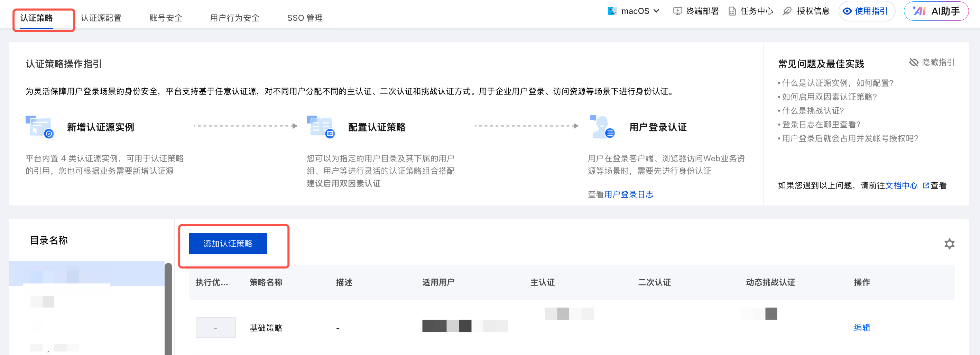
Task: Open the AI助手 assistant
Action: pos(936,11)
